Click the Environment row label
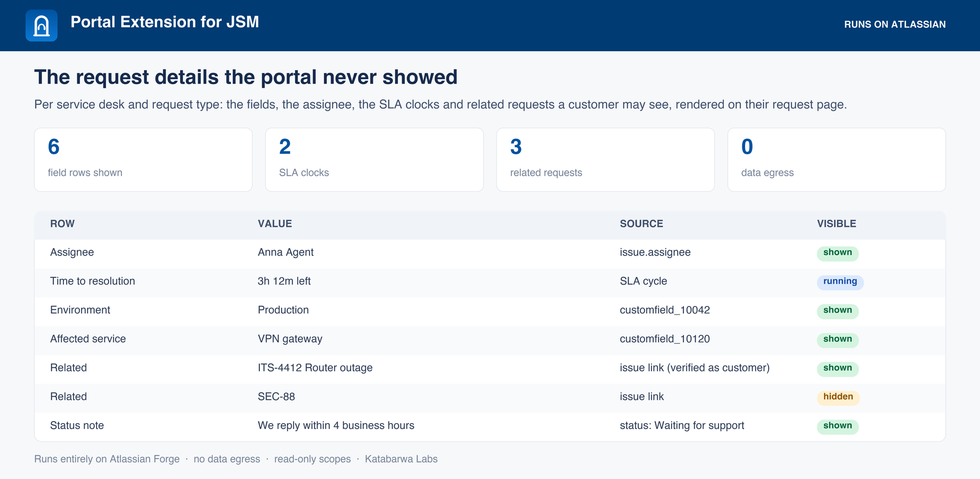This screenshot has width=980, height=479. point(80,310)
